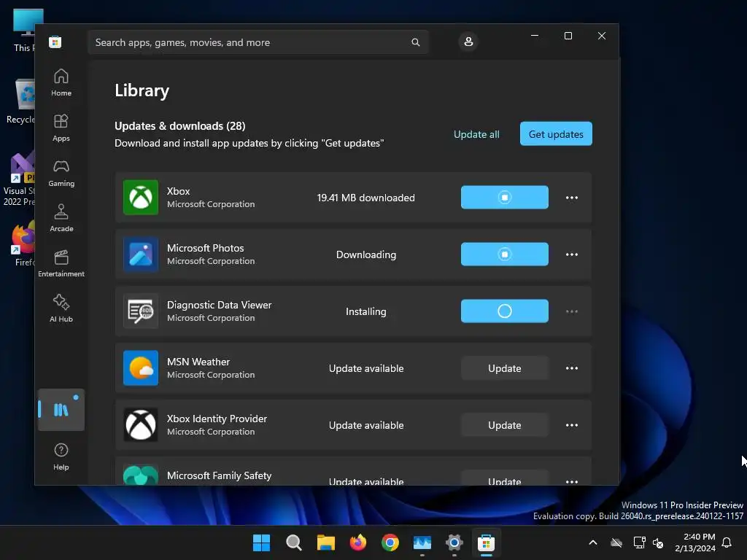Click the Xbox app icon
Viewport: 747px width, 560px height.
[x=141, y=197]
